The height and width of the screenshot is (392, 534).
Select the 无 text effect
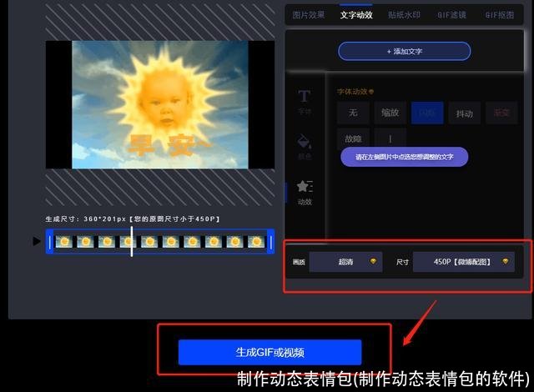353,113
